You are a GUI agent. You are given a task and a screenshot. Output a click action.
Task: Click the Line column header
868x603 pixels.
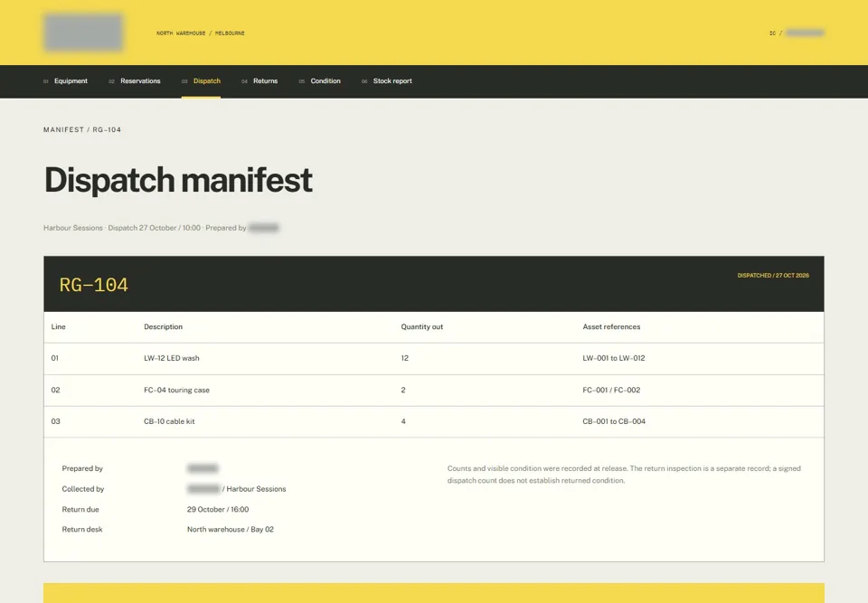(58, 326)
